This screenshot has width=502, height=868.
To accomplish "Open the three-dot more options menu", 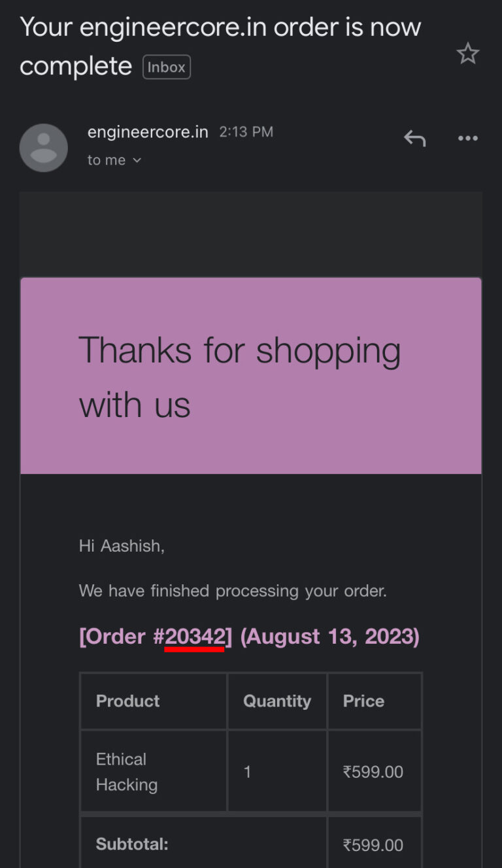I will (467, 138).
